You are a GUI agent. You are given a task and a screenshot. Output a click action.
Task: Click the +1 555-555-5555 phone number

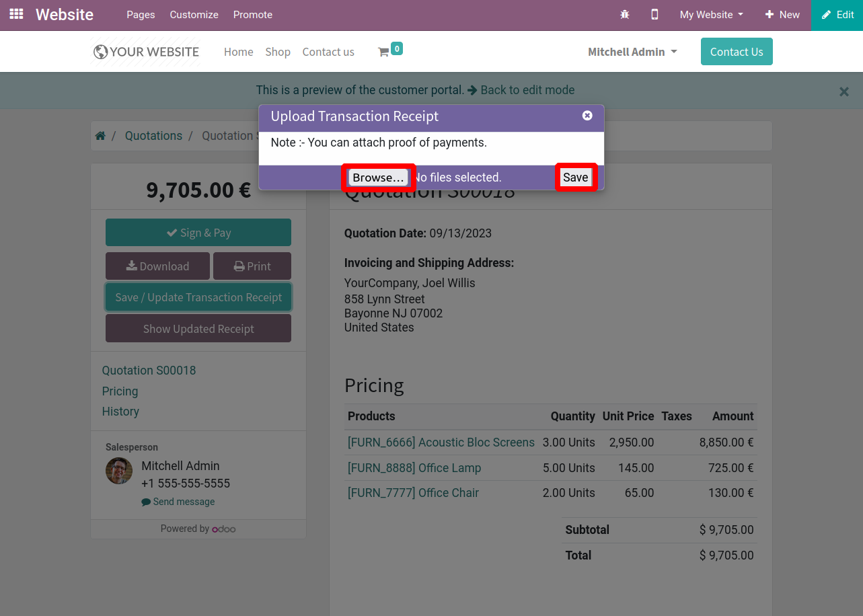(186, 484)
